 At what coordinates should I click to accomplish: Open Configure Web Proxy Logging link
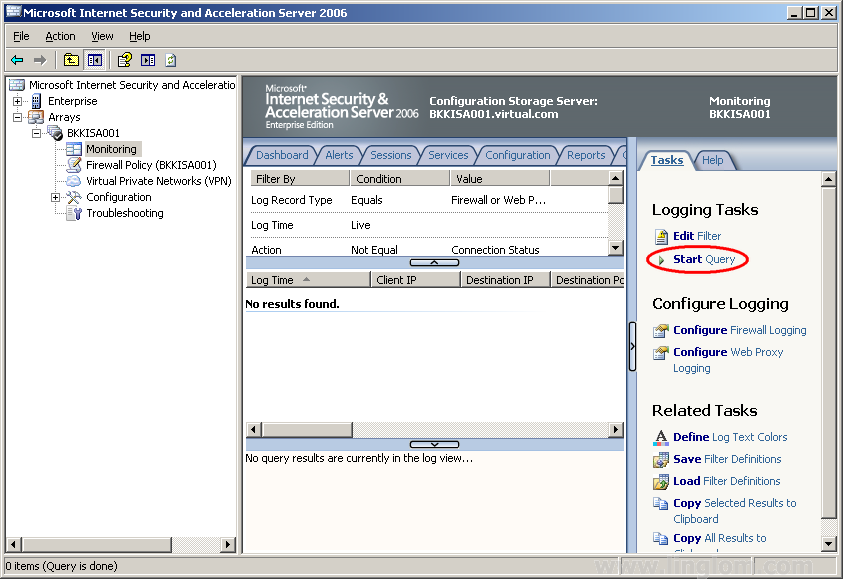pos(728,360)
